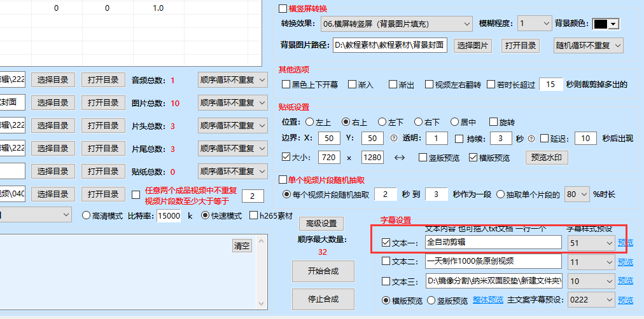Open loop mode dropdown for 音频总数
This screenshot has height=319, width=644.
click(233, 80)
